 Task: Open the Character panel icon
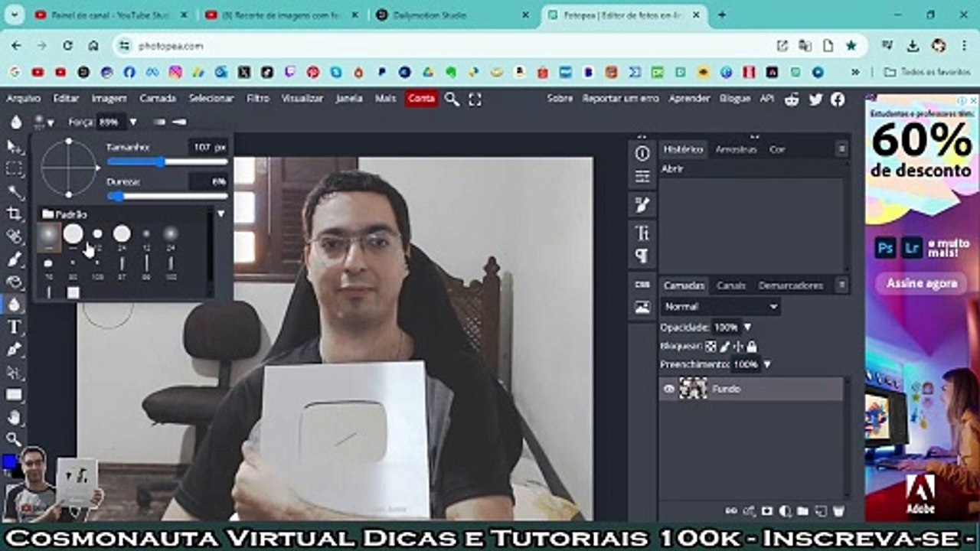click(x=642, y=233)
